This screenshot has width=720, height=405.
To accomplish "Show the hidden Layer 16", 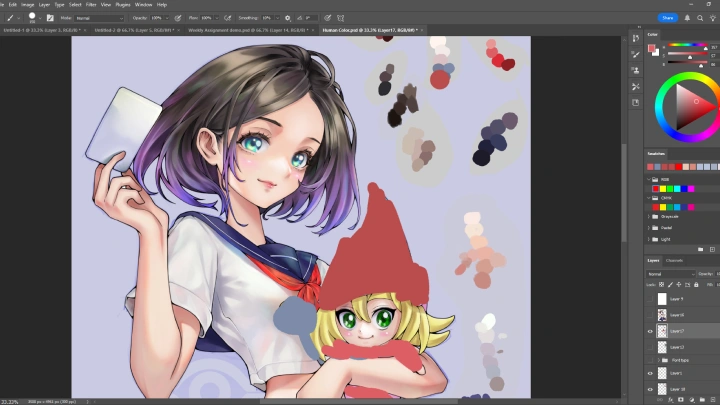I will click(x=650, y=315).
